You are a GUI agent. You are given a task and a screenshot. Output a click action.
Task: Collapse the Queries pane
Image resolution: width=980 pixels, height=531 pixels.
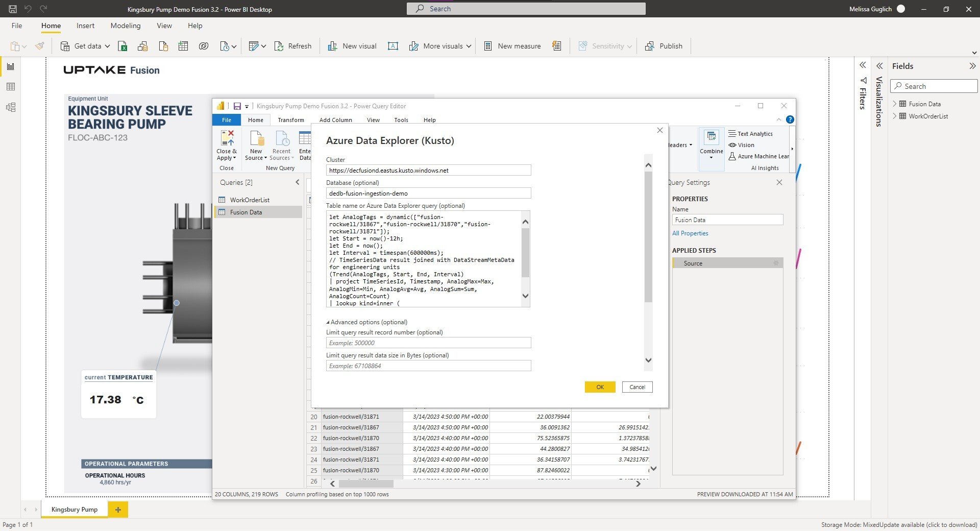pyautogui.click(x=298, y=182)
